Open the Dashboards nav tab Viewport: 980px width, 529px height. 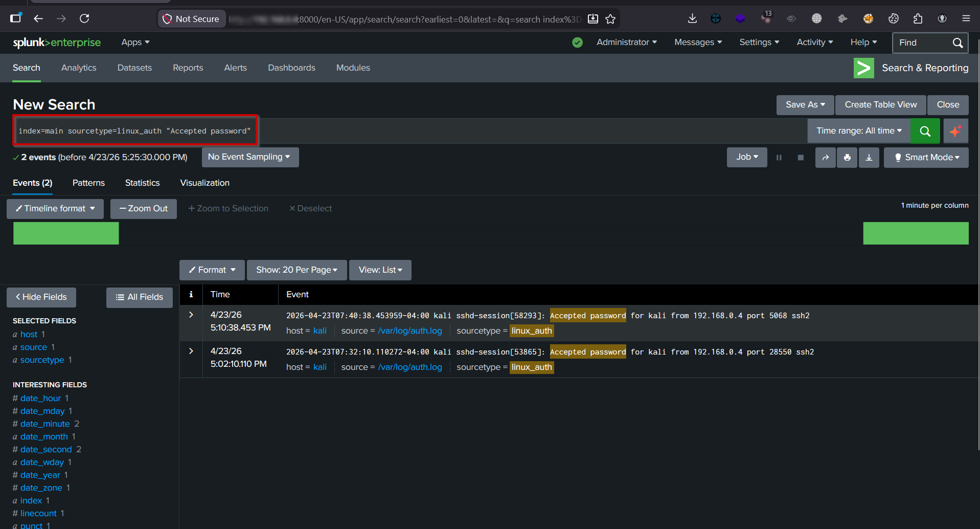292,68
